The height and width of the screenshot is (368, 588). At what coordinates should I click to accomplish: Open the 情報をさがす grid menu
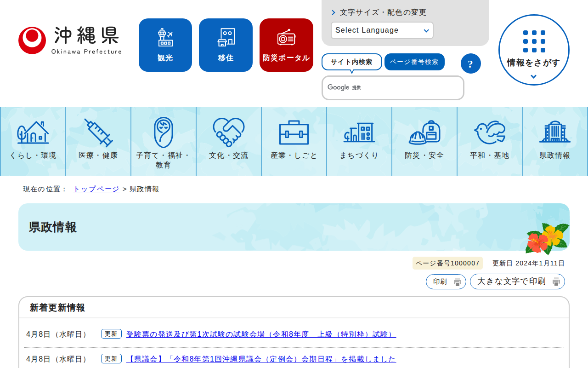coord(534,50)
